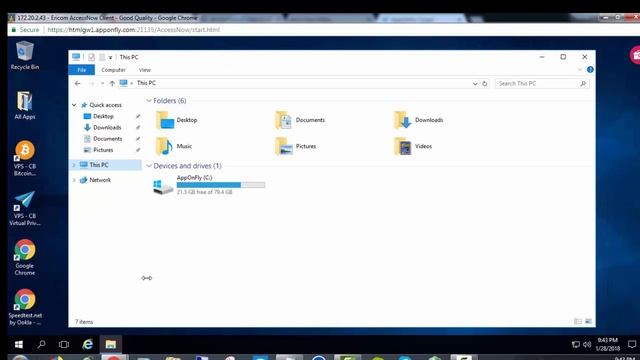Expand the This PC tree node
The height and width of the screenshot is (360, 640).
pyautogui.click(x=74, y=165)
